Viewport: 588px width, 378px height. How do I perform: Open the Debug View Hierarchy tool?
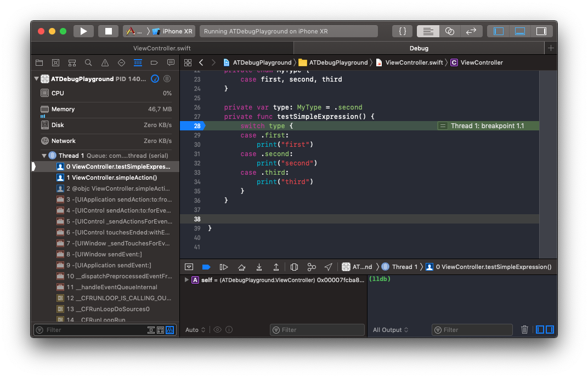(x=294, y=267)
